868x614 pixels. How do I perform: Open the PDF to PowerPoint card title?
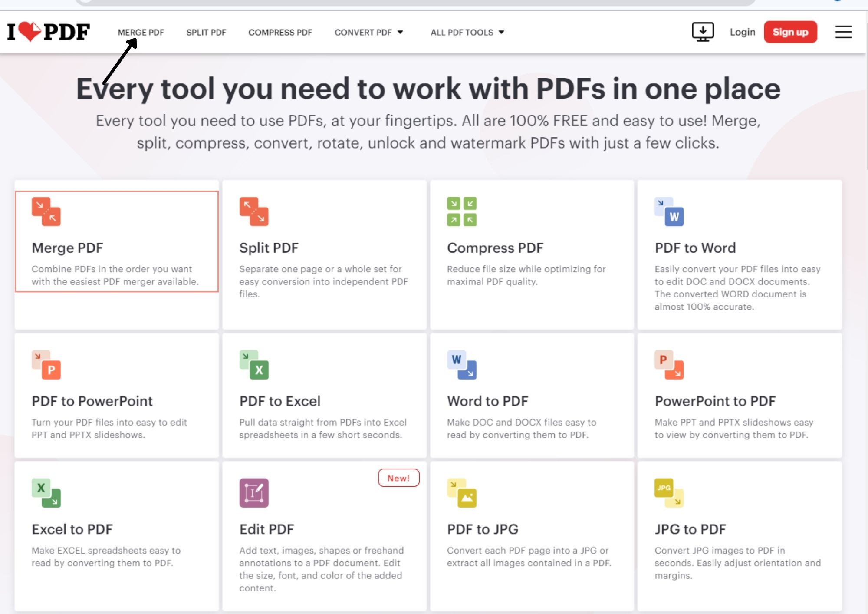(x=92, y=401)
